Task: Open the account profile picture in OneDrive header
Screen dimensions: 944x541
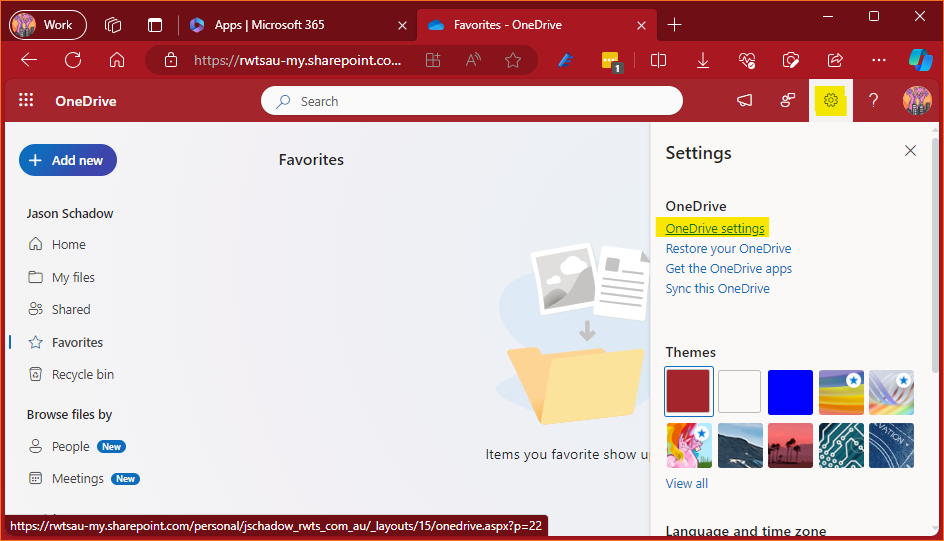Action: click(x=917, y=100)
